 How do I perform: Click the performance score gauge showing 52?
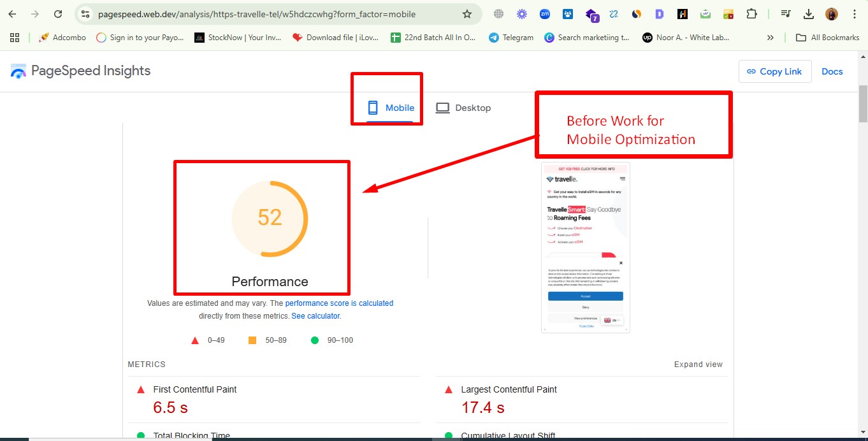pos(270,218)
